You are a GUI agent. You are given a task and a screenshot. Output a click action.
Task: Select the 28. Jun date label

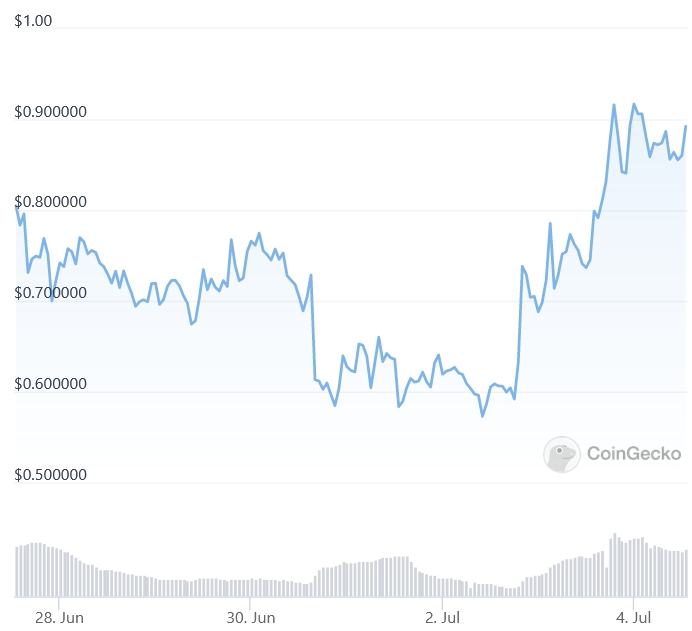click(x=59, y=618)
